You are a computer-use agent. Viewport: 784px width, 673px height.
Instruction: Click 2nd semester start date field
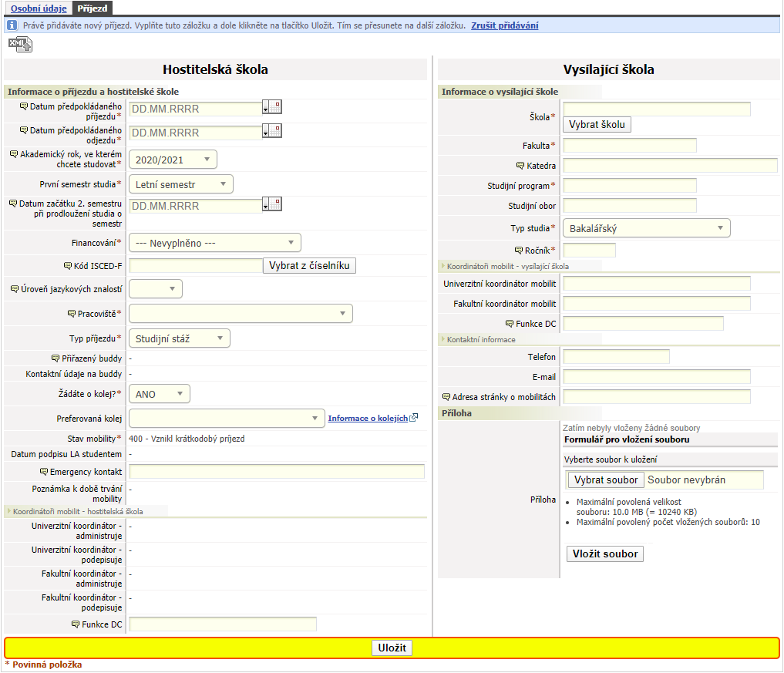pyautogui.click(x=196, y=206)
